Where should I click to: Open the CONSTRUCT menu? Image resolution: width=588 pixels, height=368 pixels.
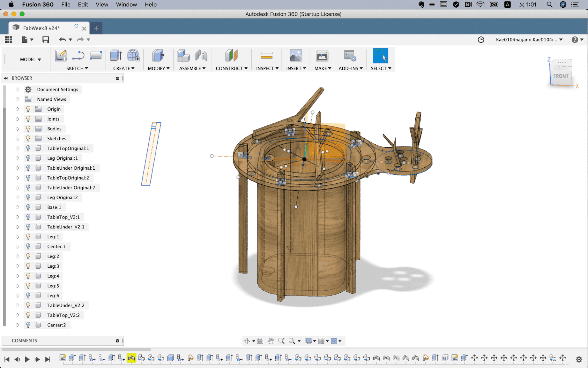pyautogui.click(x=231, y=68)
